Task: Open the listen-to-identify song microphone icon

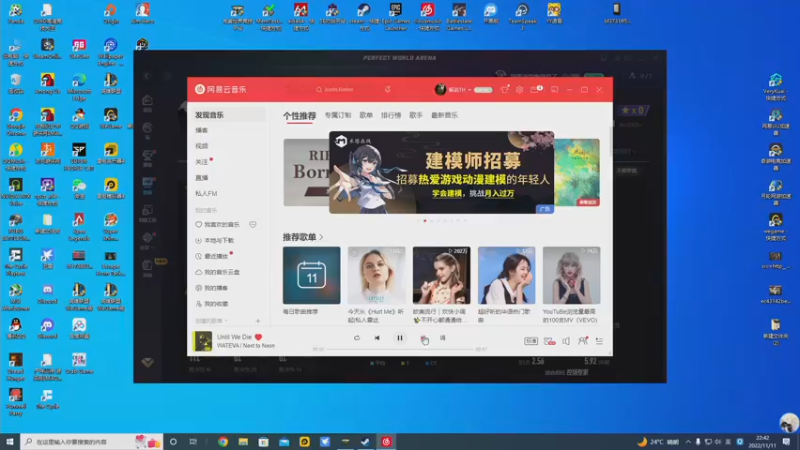Action: tap(388, 89)
